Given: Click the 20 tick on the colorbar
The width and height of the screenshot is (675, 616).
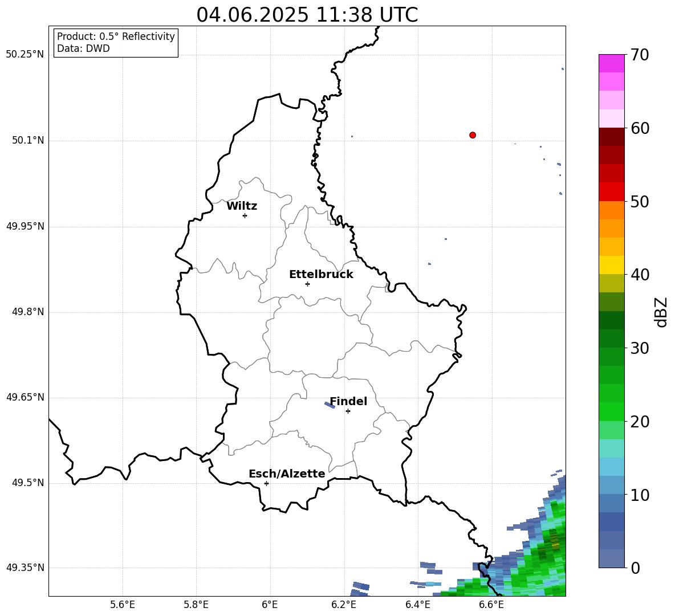Looking at the screenshot, I should click(640, 422).
